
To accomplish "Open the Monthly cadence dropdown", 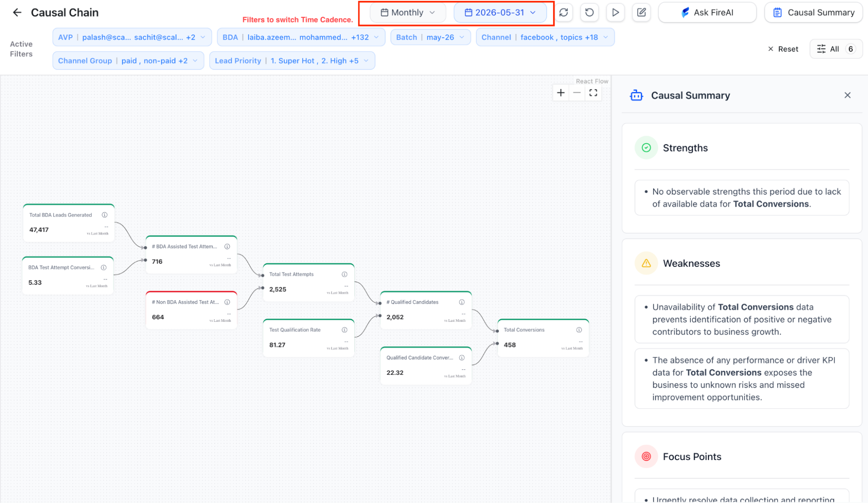I will pyautogui.click(x=408, y=13).
